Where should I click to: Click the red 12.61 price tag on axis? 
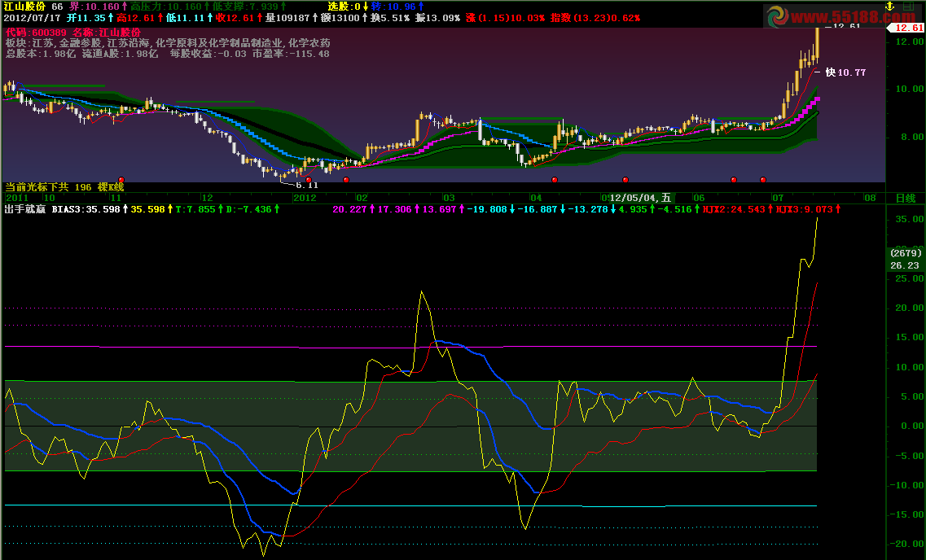(906, 28)
